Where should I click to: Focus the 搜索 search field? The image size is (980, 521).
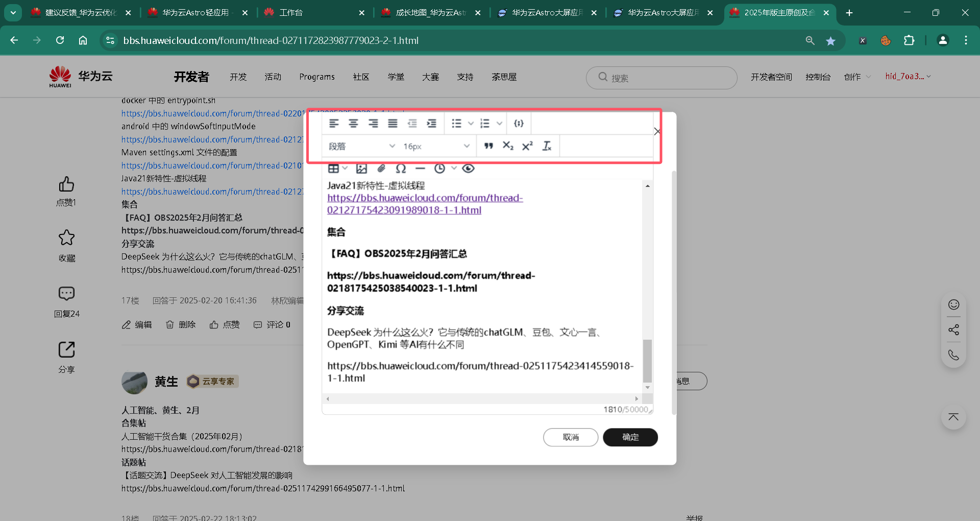[661, 78]
